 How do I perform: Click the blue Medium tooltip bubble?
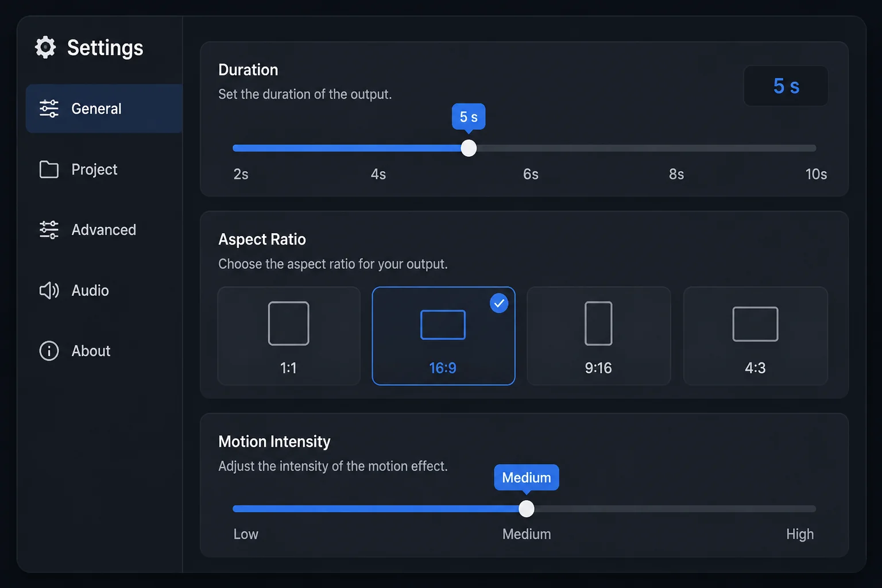point(527,478)
